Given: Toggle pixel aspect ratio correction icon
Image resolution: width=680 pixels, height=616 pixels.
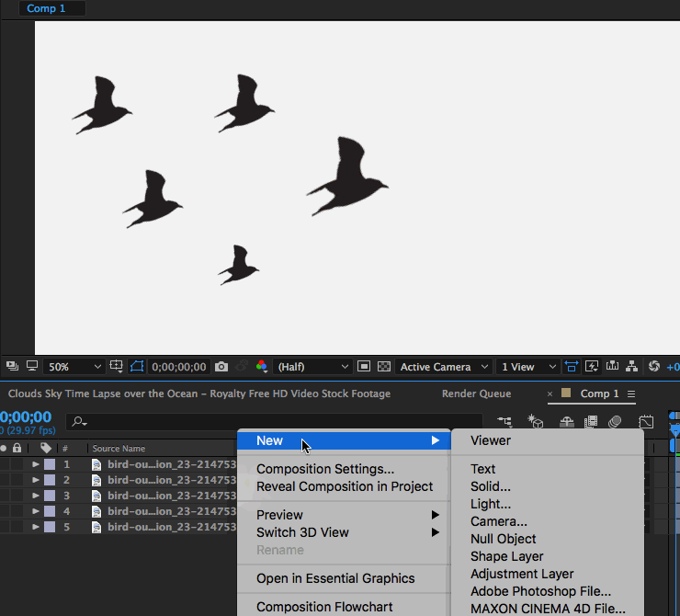Looking at the screenshot, I should 571,367.
